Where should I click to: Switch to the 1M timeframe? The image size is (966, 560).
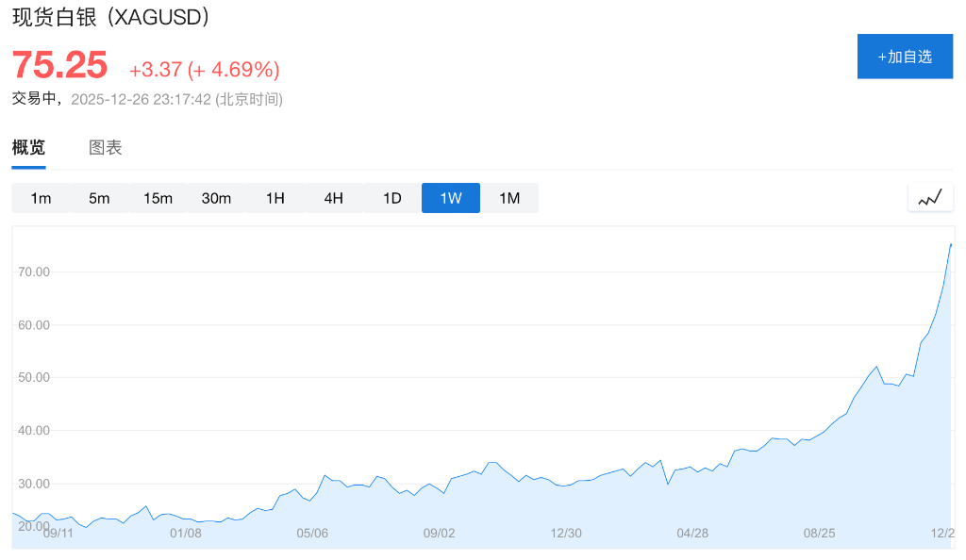pyautogui.click(x=509, y=198)
